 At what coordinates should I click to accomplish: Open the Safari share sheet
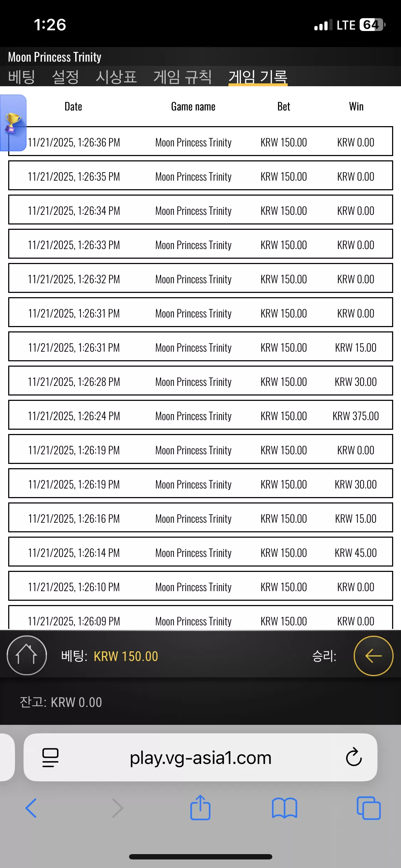tap(200, 807)
